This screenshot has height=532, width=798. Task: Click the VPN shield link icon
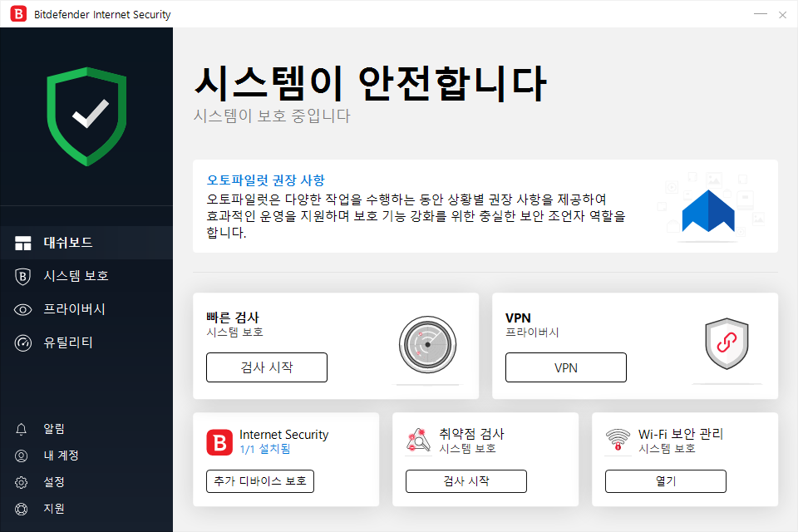(x=727, y=343)
